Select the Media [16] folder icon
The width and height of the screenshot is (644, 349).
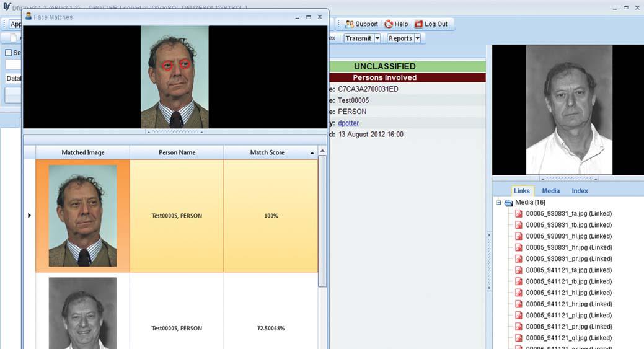tap(508, 203)
